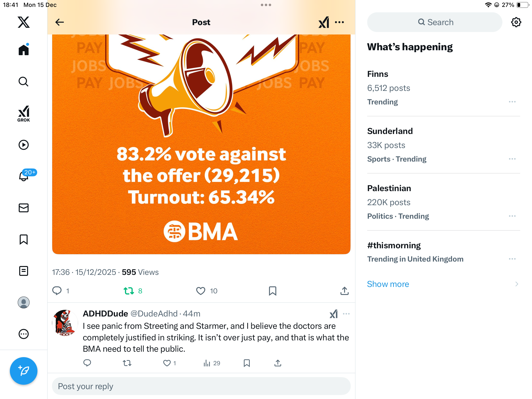Open post options menu in header

pyautogui.click(x=339, y=22)
